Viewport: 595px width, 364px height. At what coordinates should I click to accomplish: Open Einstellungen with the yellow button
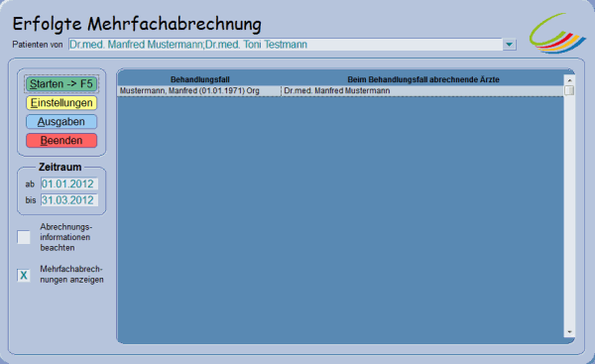click(x=61, y=103)
